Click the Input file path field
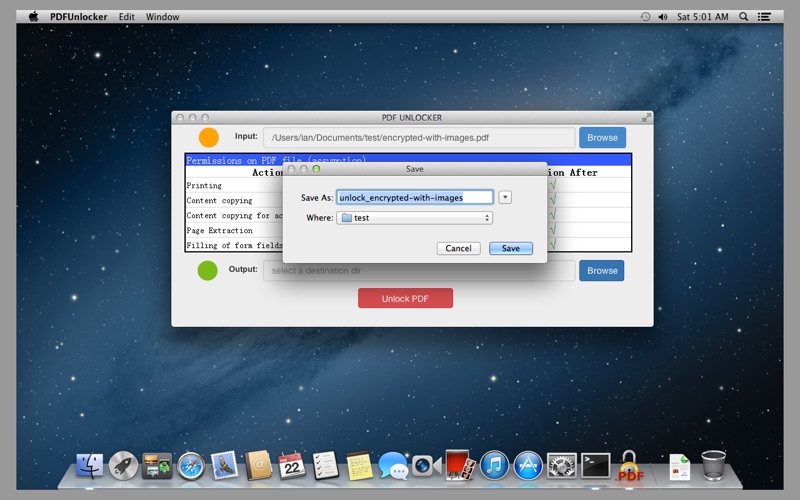 coord(419,138)
